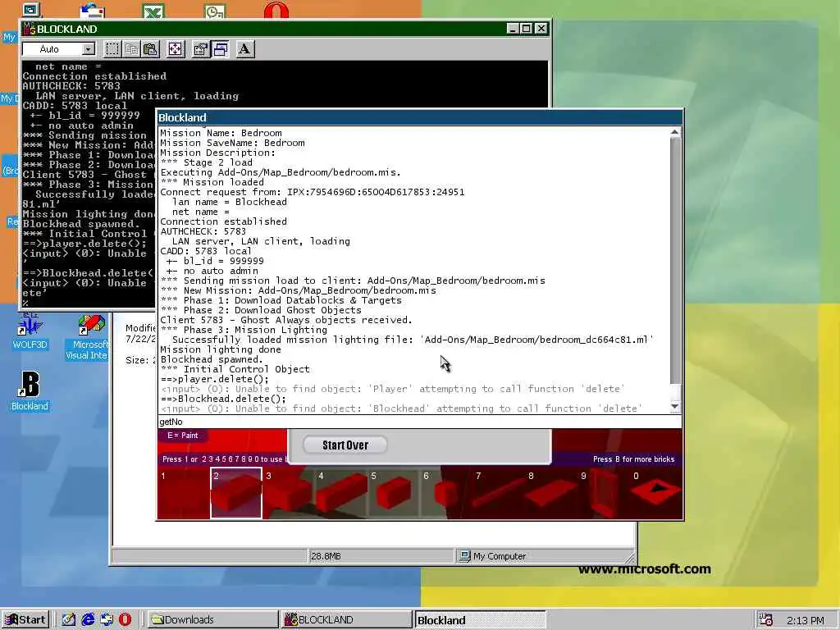Click the console scrollbar up arrow

pos(675,132)
